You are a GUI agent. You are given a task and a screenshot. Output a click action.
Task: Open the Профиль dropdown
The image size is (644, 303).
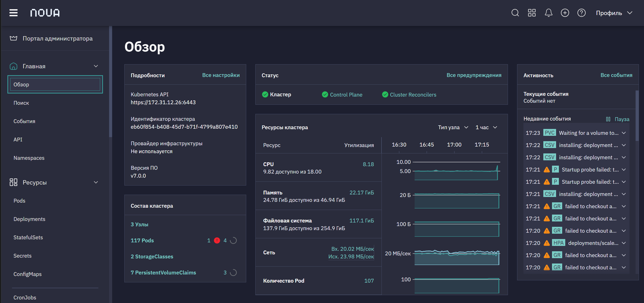click(614, 13)
